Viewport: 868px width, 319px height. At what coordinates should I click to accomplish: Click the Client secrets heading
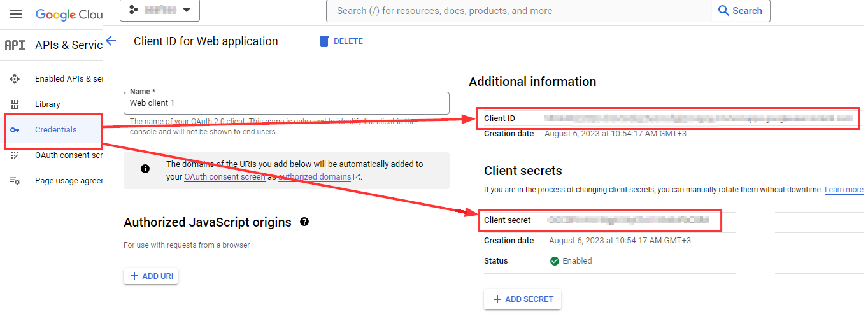point(523,171)
